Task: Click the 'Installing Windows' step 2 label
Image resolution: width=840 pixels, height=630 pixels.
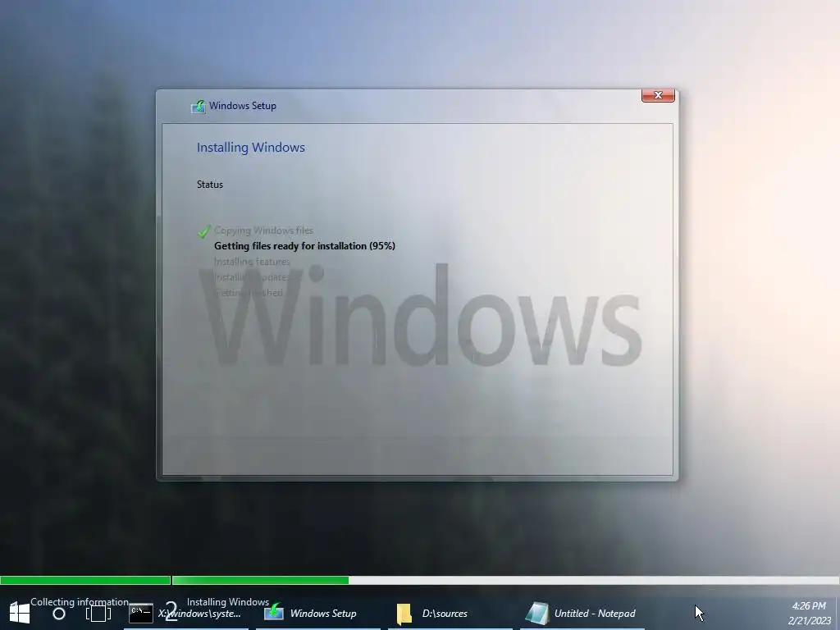Action: 228,602
